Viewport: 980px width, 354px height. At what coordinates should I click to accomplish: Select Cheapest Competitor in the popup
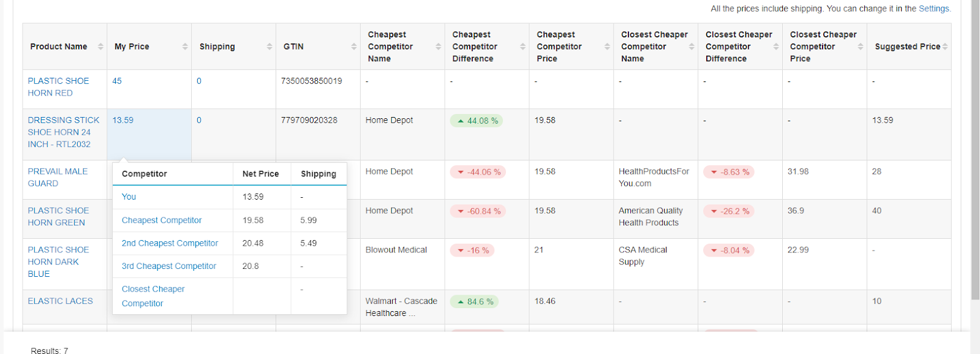point(162,220)
